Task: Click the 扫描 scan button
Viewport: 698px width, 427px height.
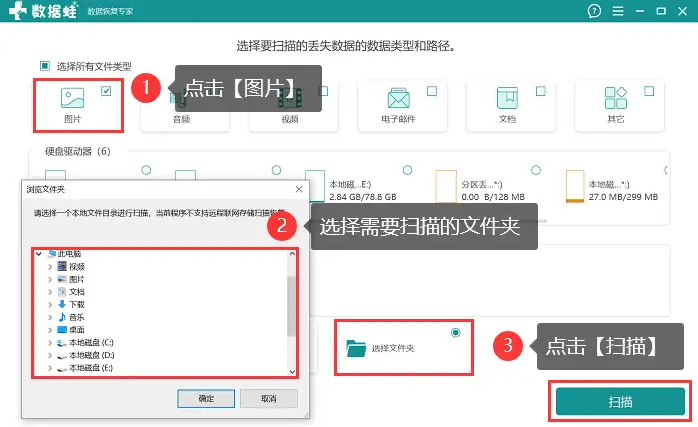Action: pos(620,402)
